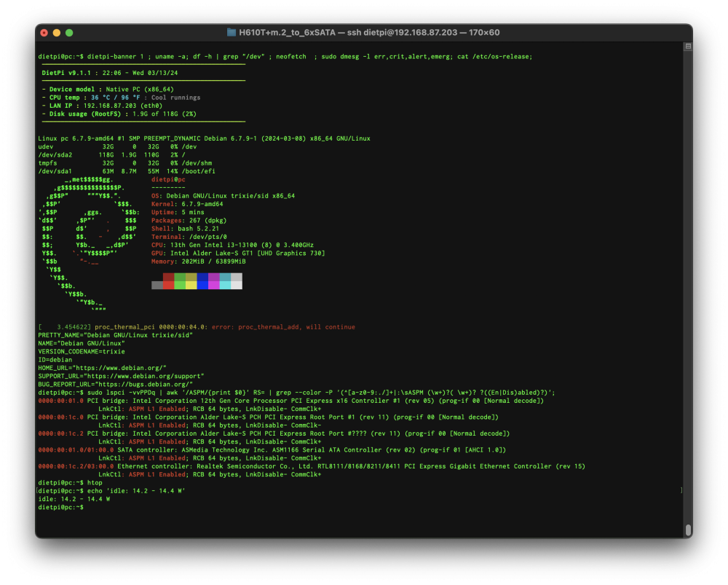Click the window title 'H610T+m.2_to_6xSATA'
Image resolution: width=728 pixels, height=585 pixels.
tap(287, 33)
